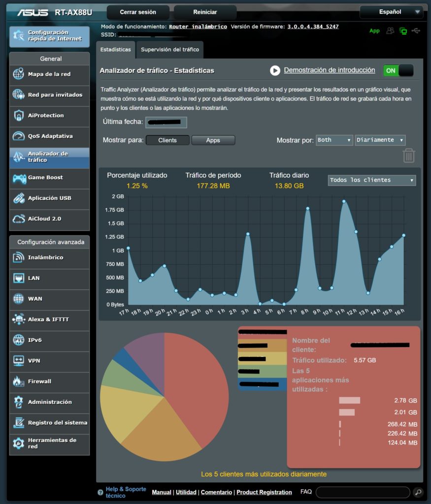Click the Cerrar sesión button
431x504 pixels.
138,12
